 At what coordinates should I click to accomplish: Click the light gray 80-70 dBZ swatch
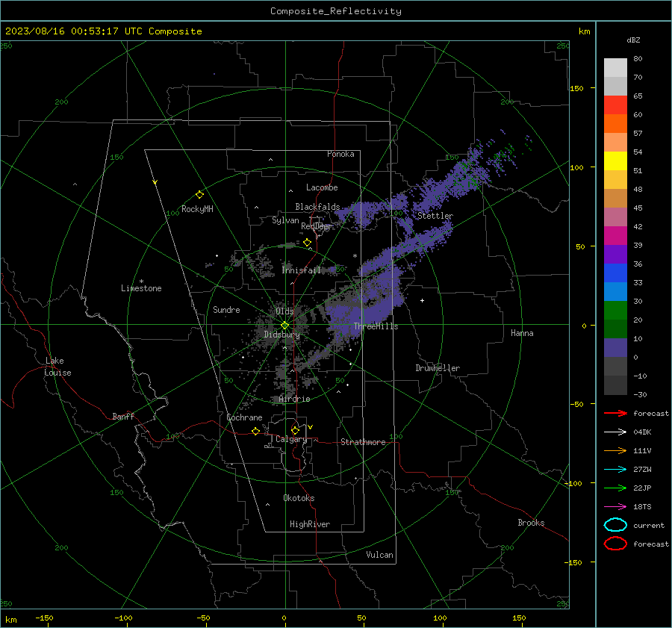(615, 68)
